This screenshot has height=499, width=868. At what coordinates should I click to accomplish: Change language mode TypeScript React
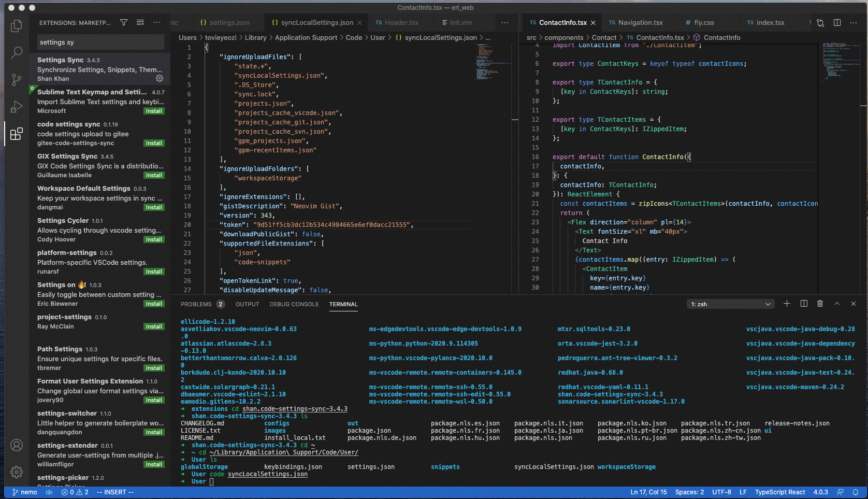[780, 492]
